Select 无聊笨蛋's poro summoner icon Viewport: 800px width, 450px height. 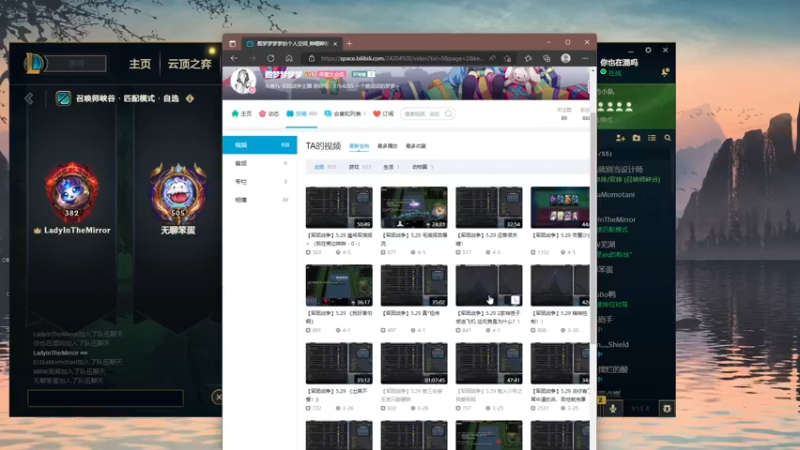[x=178, y=192]
